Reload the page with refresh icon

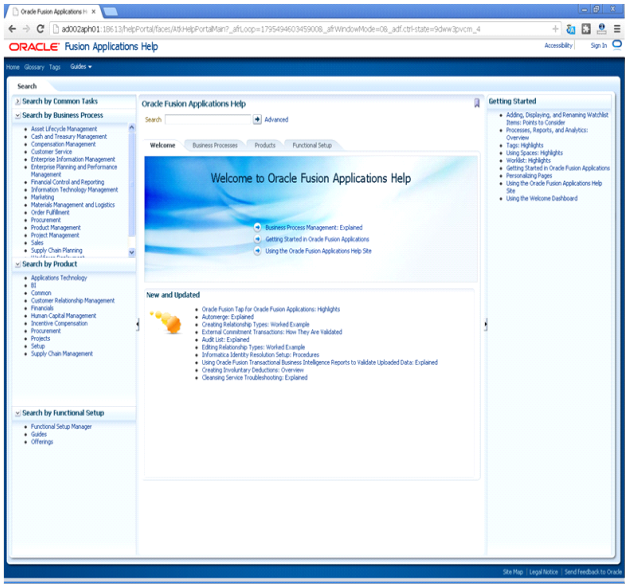pos(40,29)
